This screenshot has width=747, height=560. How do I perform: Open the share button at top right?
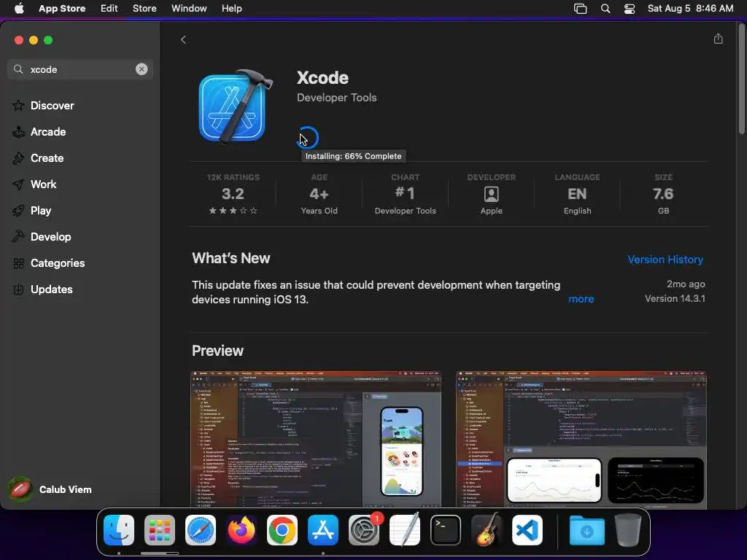coord(718,39)
